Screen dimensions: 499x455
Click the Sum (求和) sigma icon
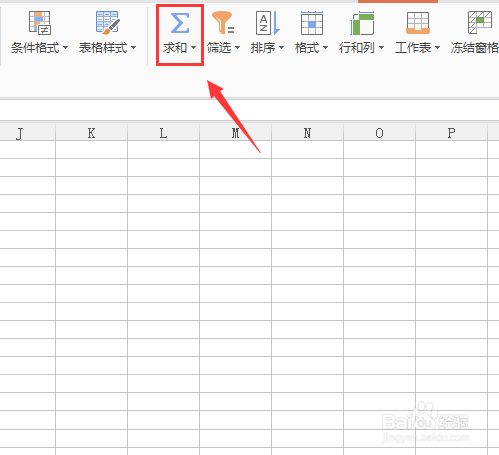coord(180,23)
